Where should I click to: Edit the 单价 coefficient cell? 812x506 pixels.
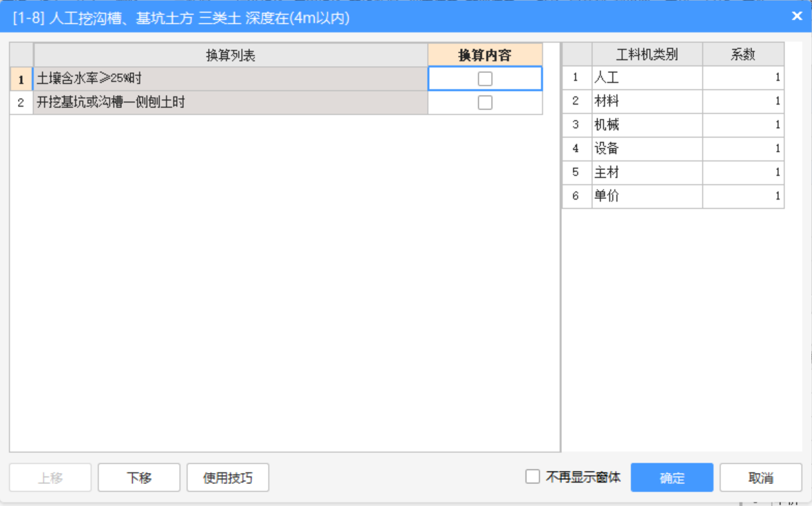(x=742, y=196)
